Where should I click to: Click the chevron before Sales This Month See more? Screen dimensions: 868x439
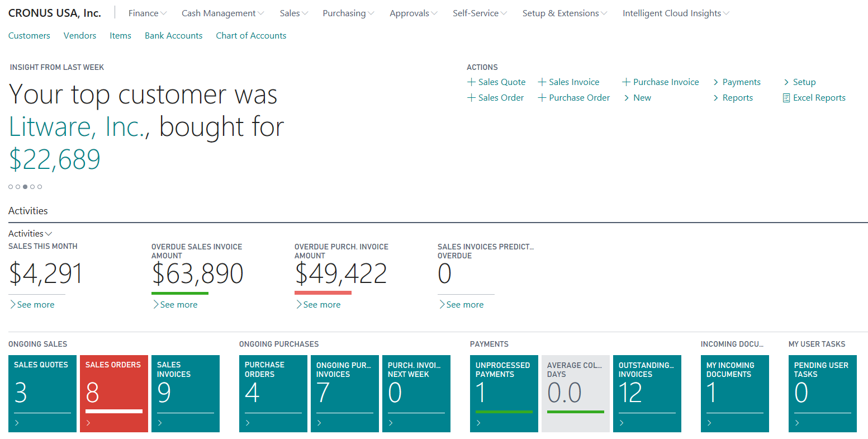[x=13, y=305]
